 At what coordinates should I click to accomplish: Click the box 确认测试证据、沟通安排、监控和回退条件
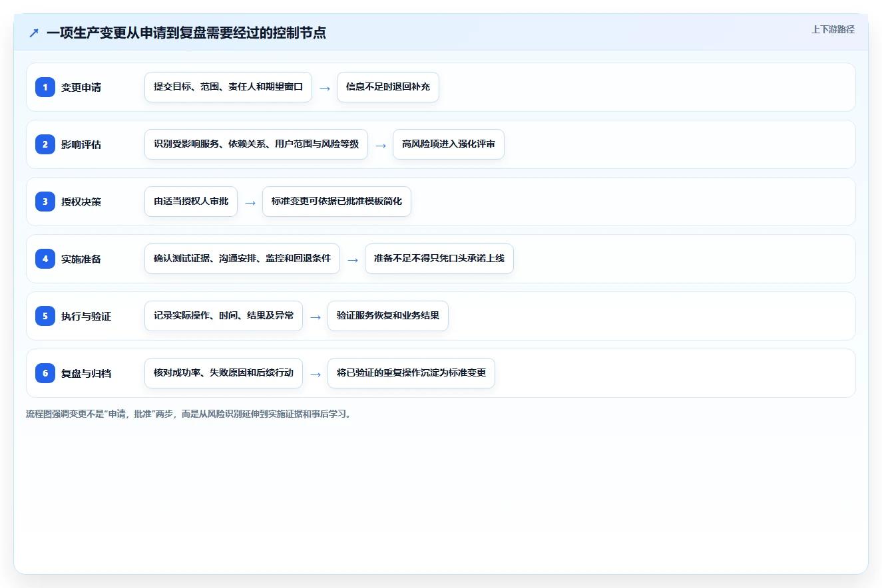point(242,259)
